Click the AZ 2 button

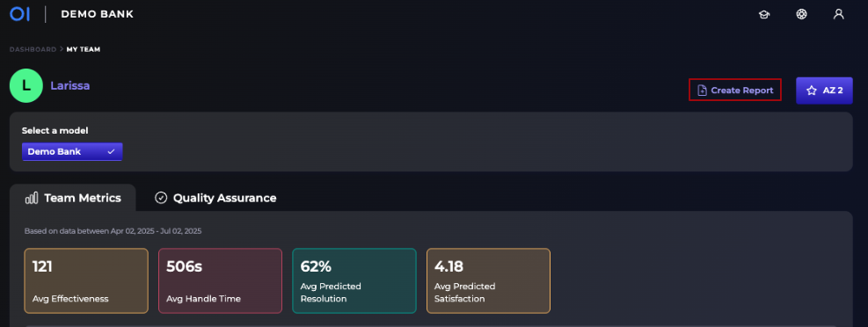[x=824, y=91]
